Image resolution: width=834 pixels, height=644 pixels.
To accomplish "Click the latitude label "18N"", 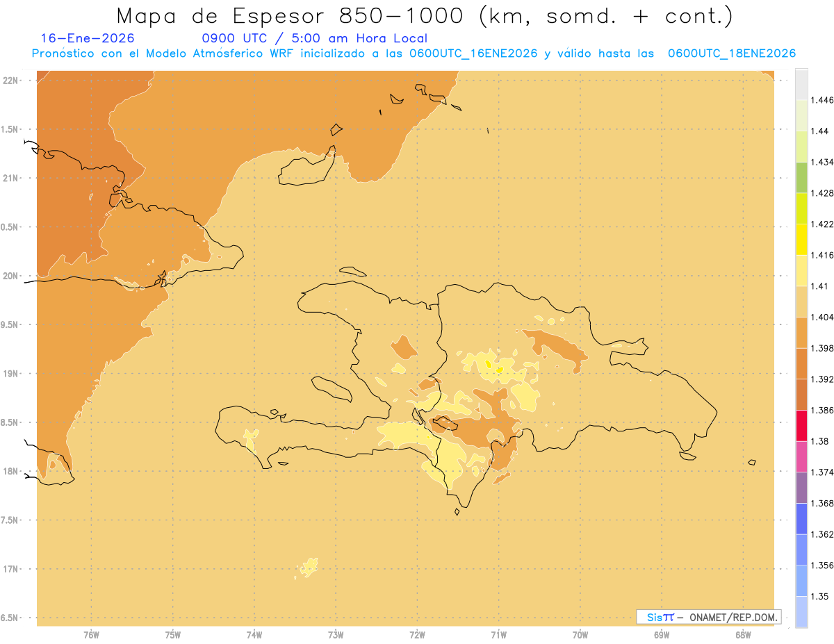I will tap(10, 471).
